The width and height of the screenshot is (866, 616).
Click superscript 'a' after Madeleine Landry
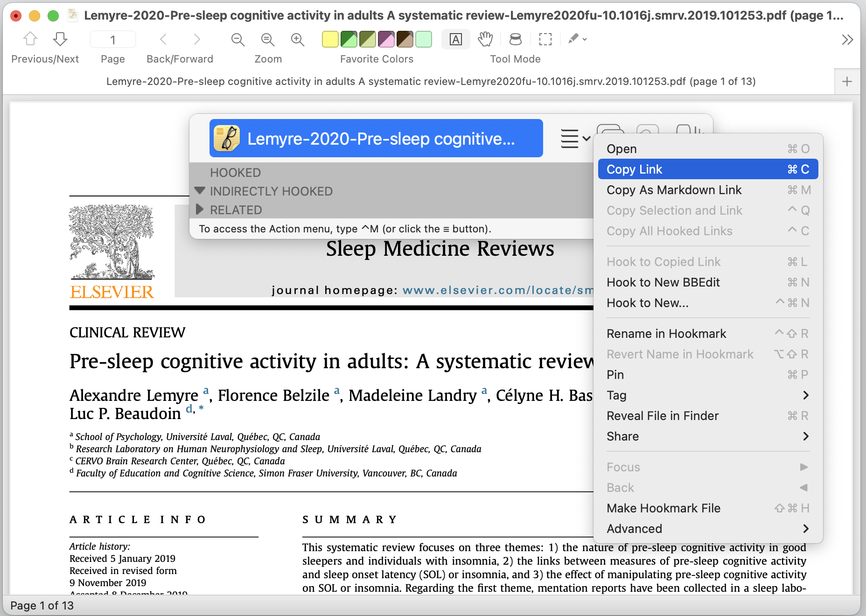pos(484,391)
